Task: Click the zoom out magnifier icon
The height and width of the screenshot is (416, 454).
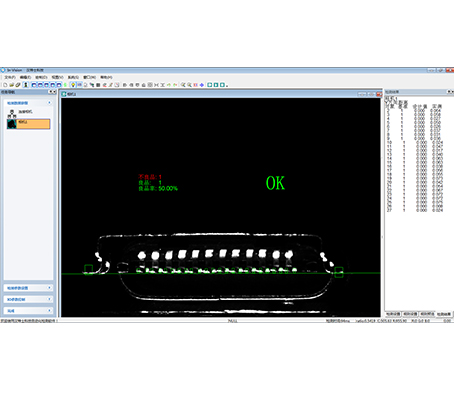Action: tap(189, 85)
